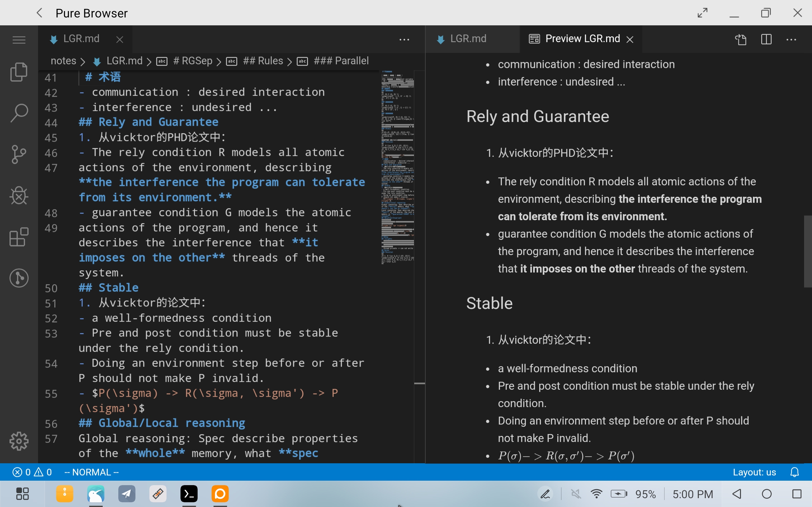
Task: Click inside the minimap to jump position
Action: (398, 168)
